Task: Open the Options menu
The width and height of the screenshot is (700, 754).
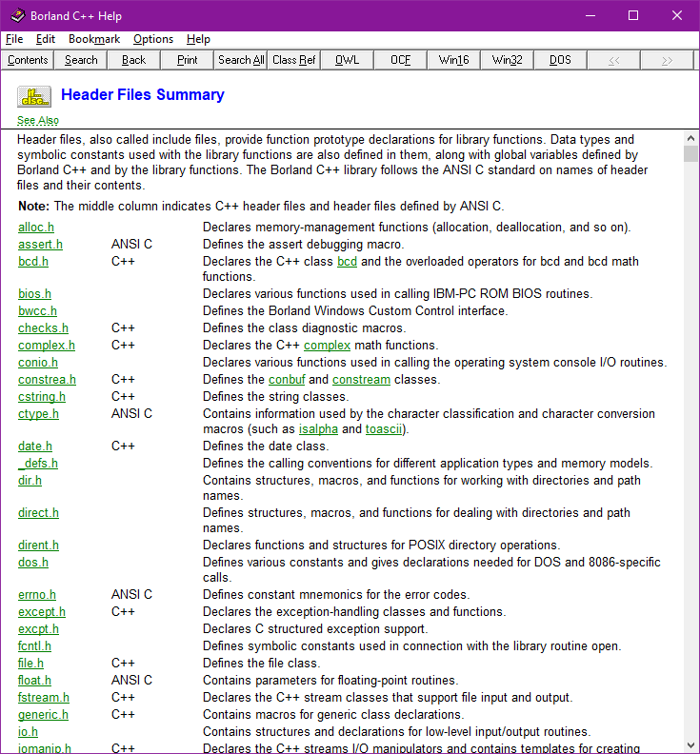Action: 152,39
